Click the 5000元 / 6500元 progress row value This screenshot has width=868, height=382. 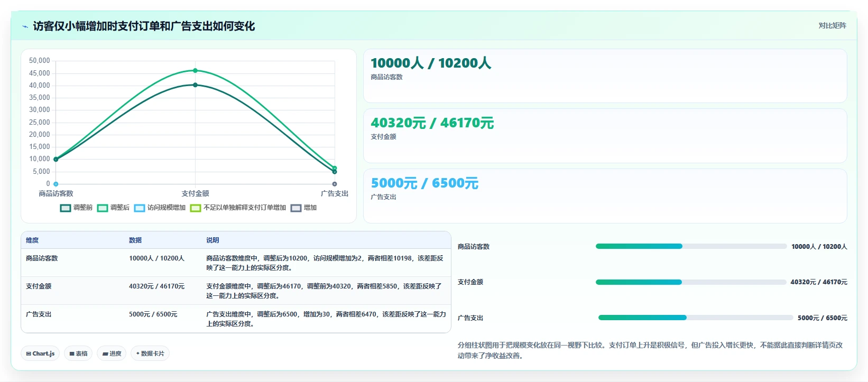tap(822, 318)
